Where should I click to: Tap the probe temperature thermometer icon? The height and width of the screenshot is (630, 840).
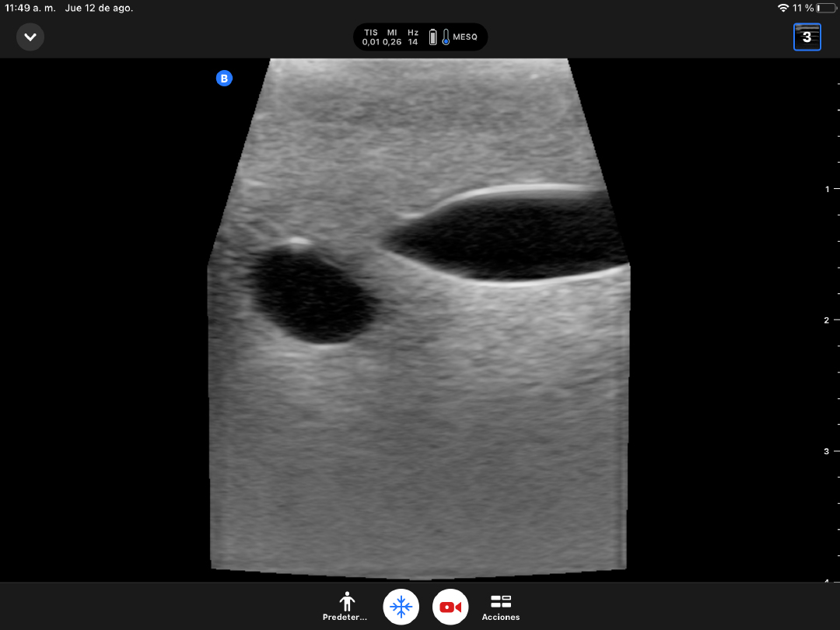pos(446,37)
